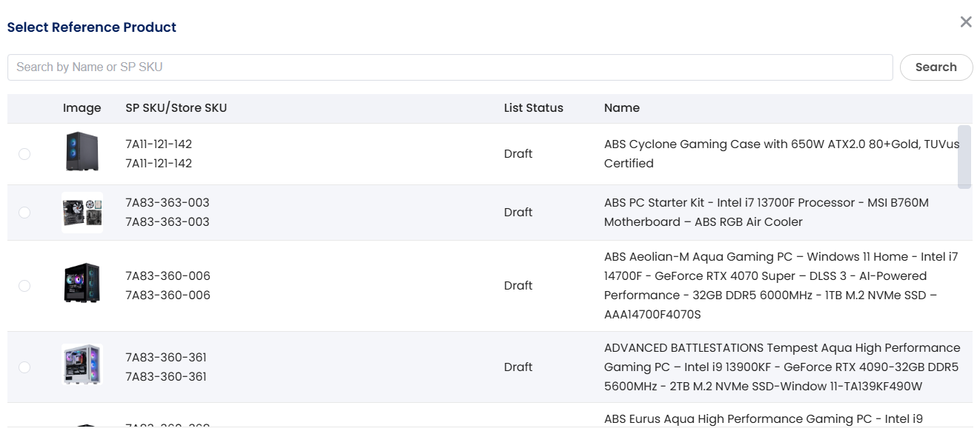Select radio button for ADVANCED BATTLESTATIONS Tempest Aqua

(x=24, y=367)
